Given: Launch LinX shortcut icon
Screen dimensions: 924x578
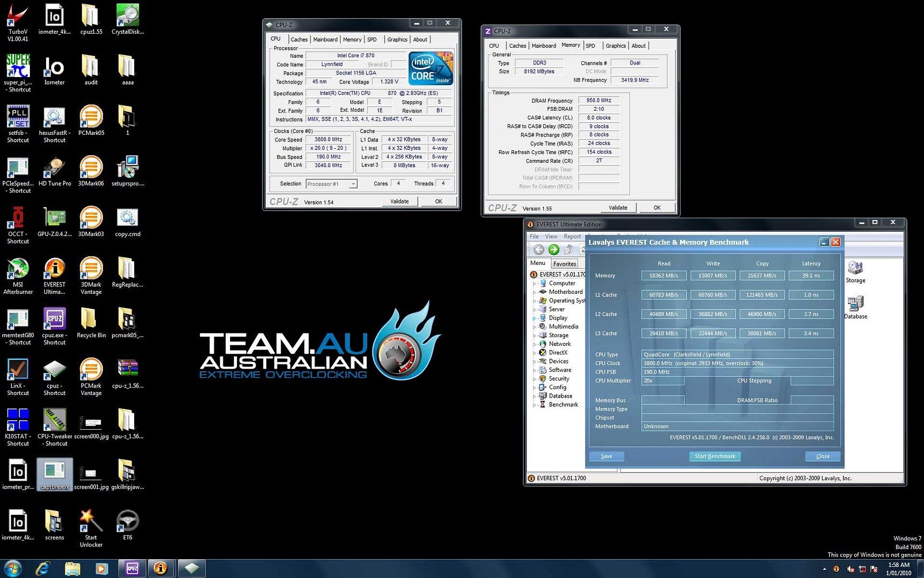Looking at the screenshot, I should coord(18,377).
